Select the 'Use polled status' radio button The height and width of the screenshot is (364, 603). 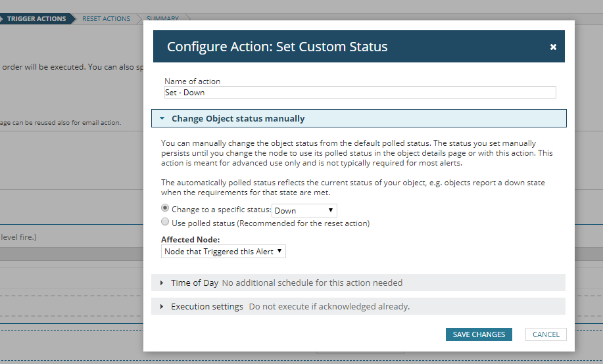pos(166,223)
